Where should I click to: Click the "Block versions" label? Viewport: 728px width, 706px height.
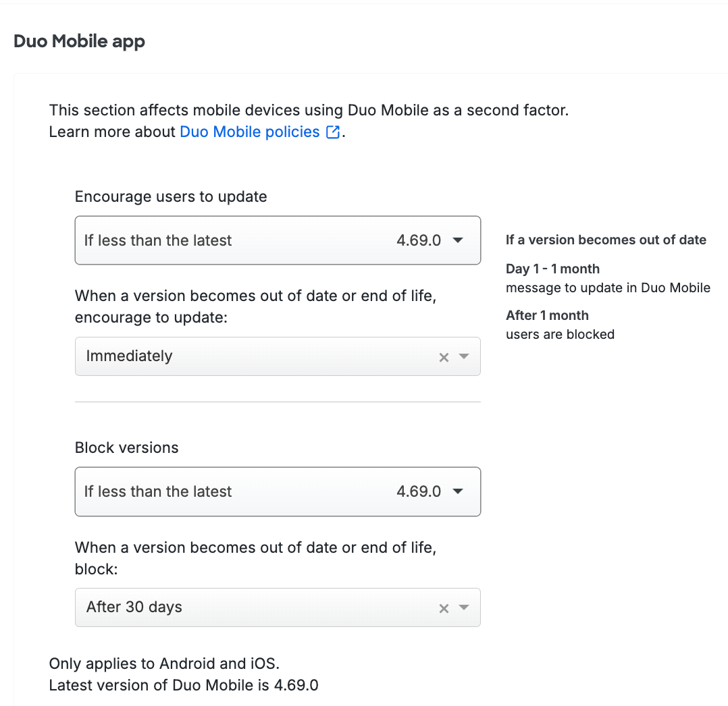coord(126,447)
